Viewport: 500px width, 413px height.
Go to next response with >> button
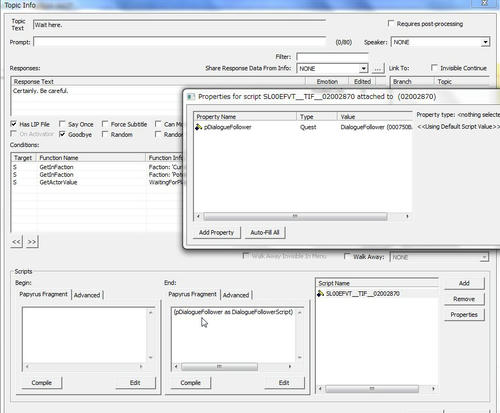pyautogui.click(x=32, y=242)
